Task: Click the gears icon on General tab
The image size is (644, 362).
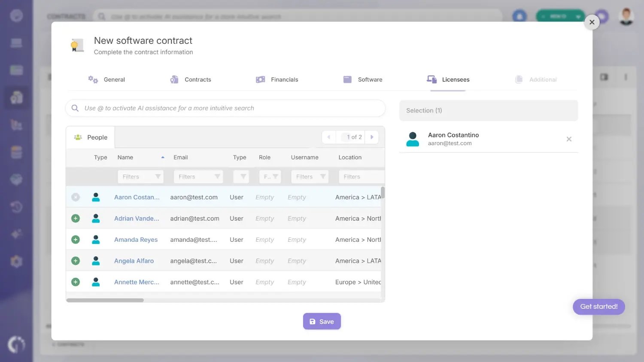Action: tap(93, 79)
